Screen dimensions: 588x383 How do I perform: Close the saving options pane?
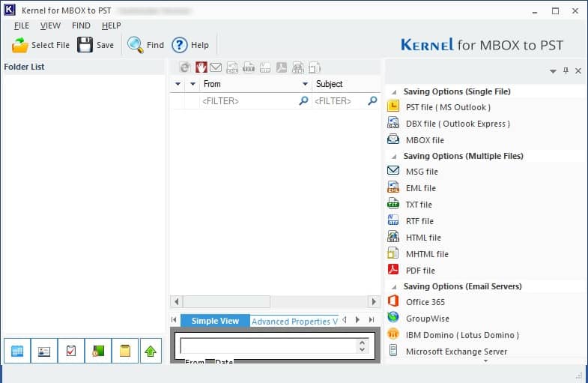click(x=578, y=71)
